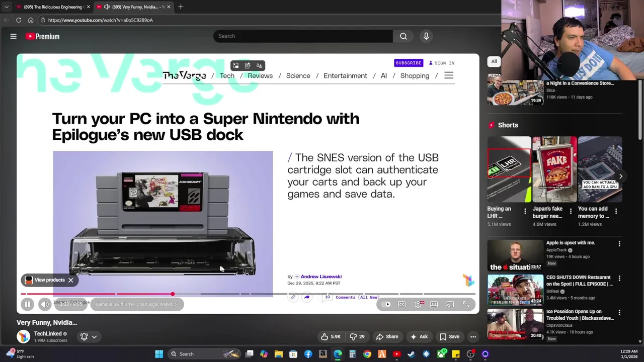Screen dimensions: 644x362
Task: Mute the video volume
Action: tap(45, 304)
